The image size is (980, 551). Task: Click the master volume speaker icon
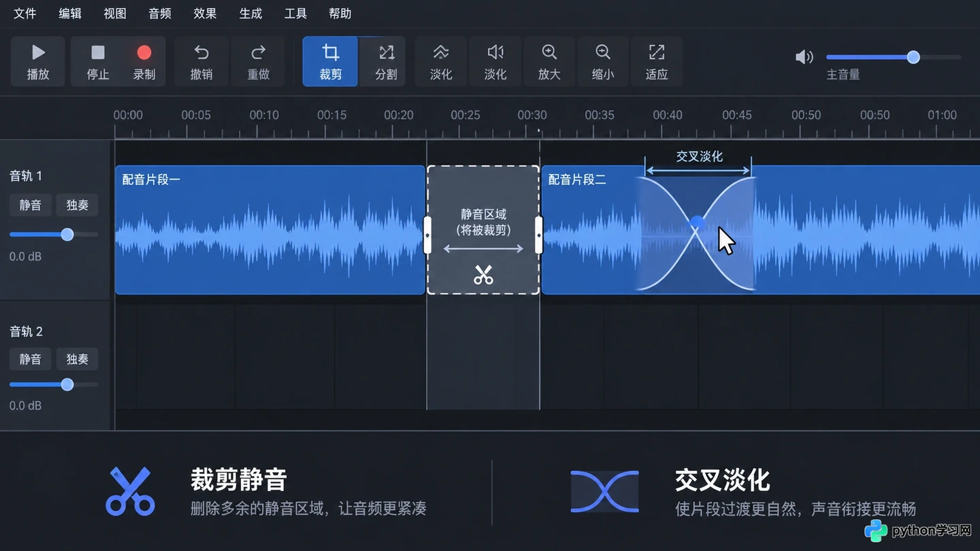804,57
